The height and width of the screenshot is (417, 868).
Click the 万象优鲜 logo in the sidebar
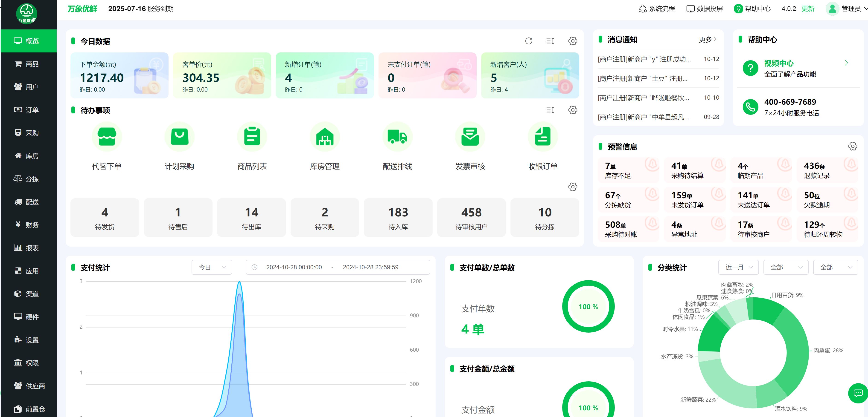point(27,14)
